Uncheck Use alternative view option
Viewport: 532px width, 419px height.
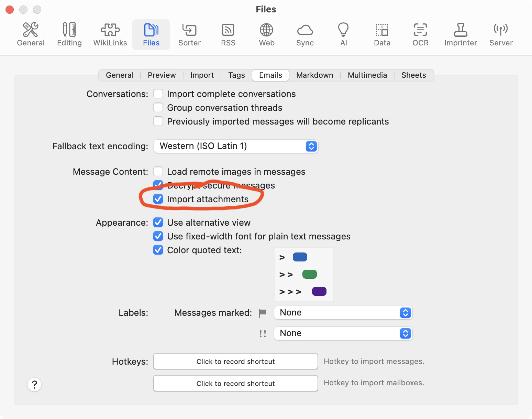click(158, 223)
